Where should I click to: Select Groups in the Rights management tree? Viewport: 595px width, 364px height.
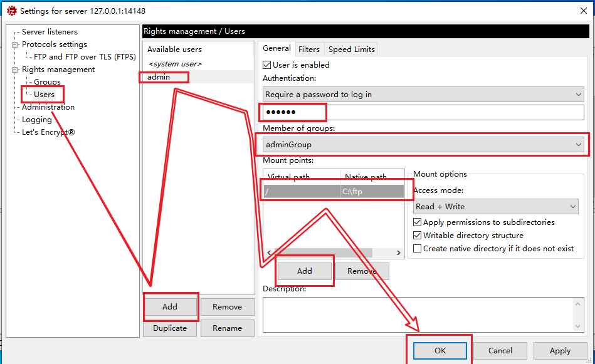click(47, 82)
